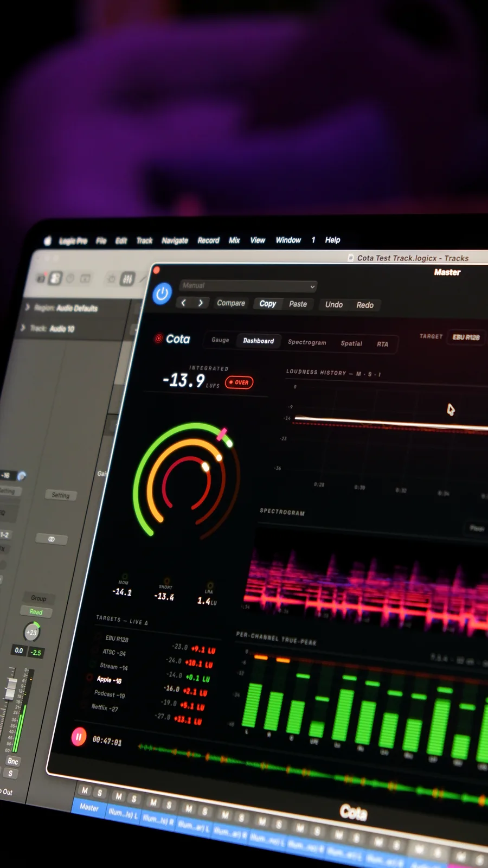
Task: Click the Copy button in plugin header
Action: (268, 304)
